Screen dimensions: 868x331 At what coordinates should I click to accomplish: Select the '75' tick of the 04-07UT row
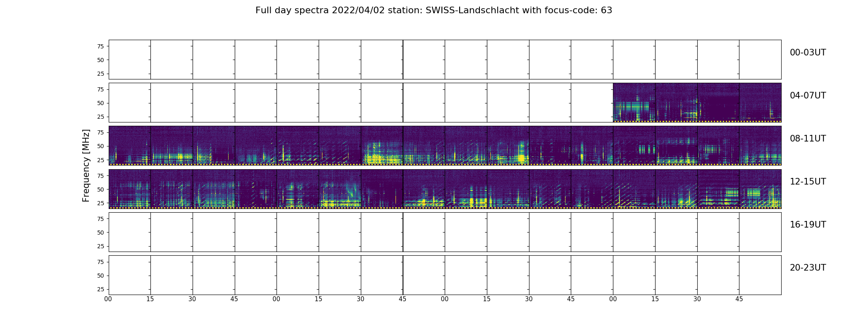[x=100, y=89]
